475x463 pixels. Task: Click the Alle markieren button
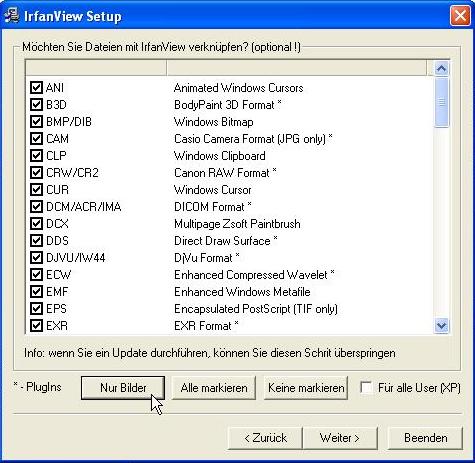(x=214, y=388)
